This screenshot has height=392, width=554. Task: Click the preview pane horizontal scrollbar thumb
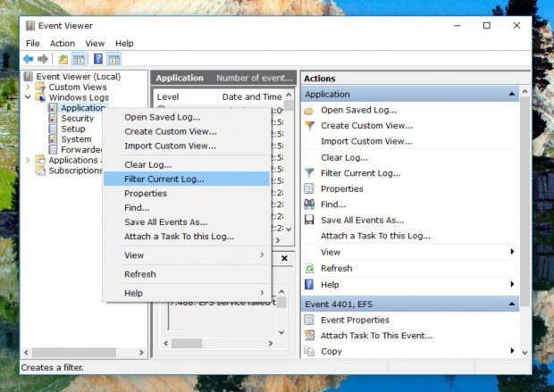(187, 343)
